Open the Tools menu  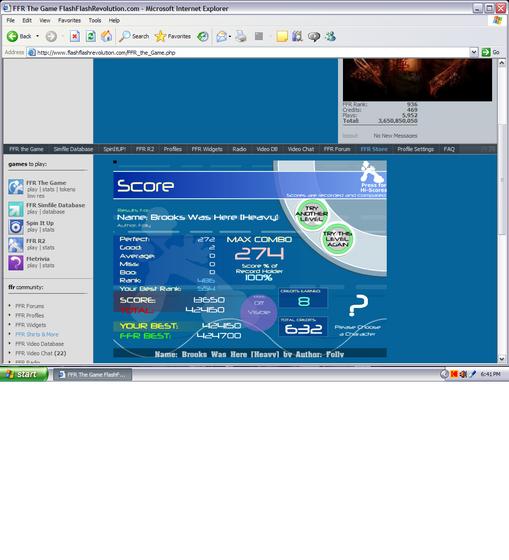tap(95, 20)
